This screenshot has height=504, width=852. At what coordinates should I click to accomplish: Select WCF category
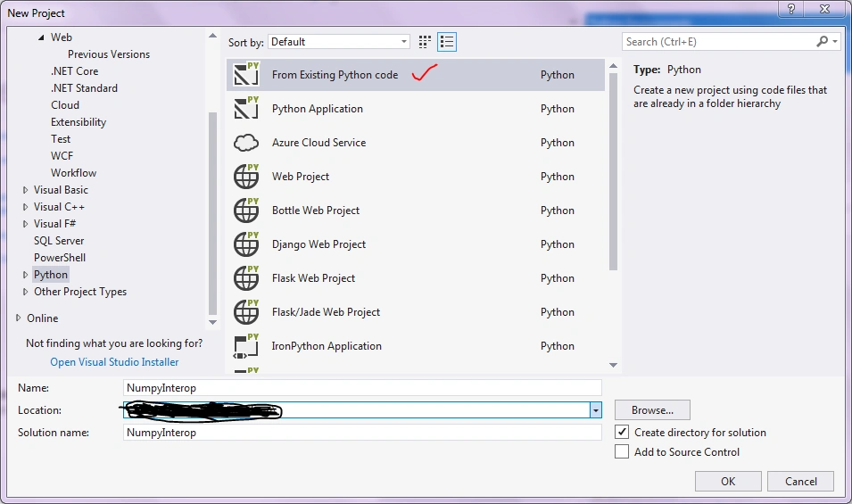tap(62, 156)
